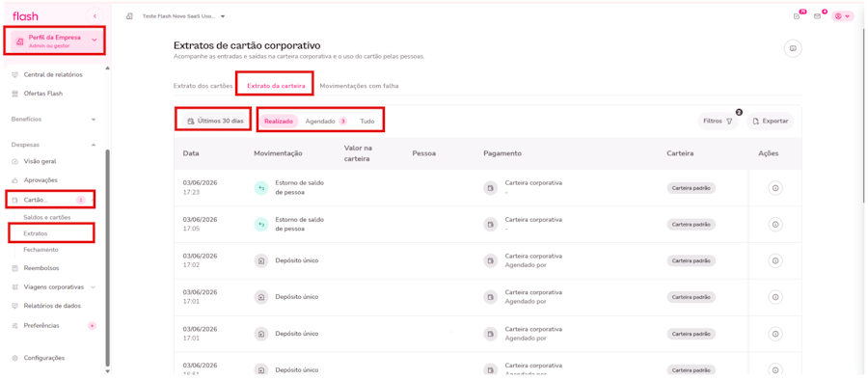Select the Realizado status filter
This screenshot has width=868, height=381.
pos(279,121)
